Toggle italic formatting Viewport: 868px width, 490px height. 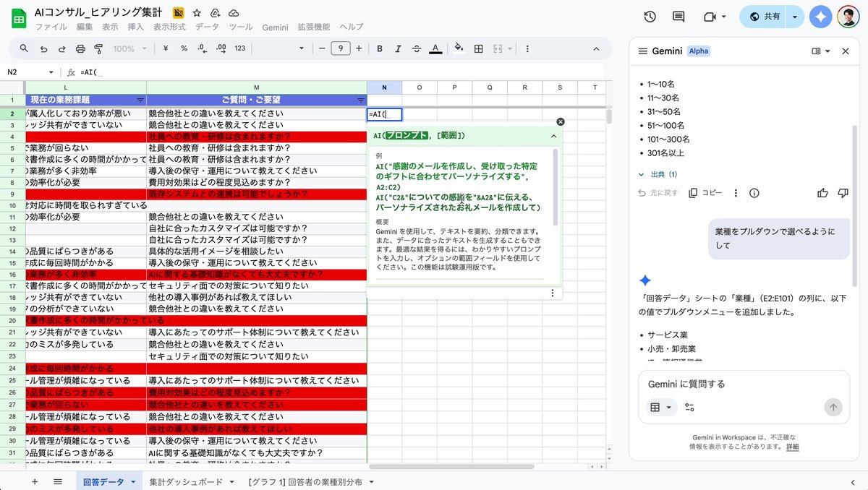pos(396,48)
